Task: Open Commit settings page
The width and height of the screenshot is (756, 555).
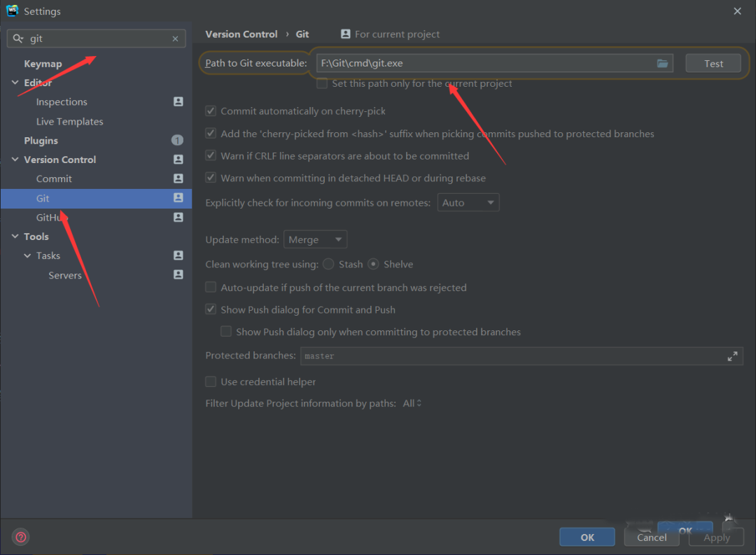Action: (x=54, y=179)
